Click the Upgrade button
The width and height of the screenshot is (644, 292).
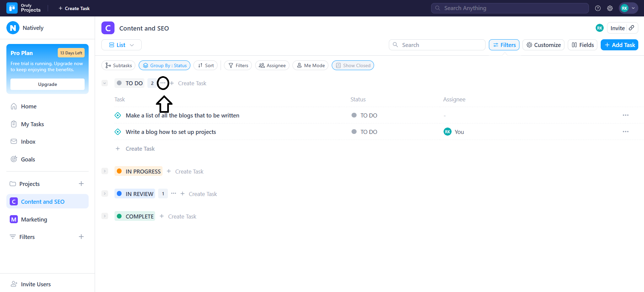click(47, 84)
